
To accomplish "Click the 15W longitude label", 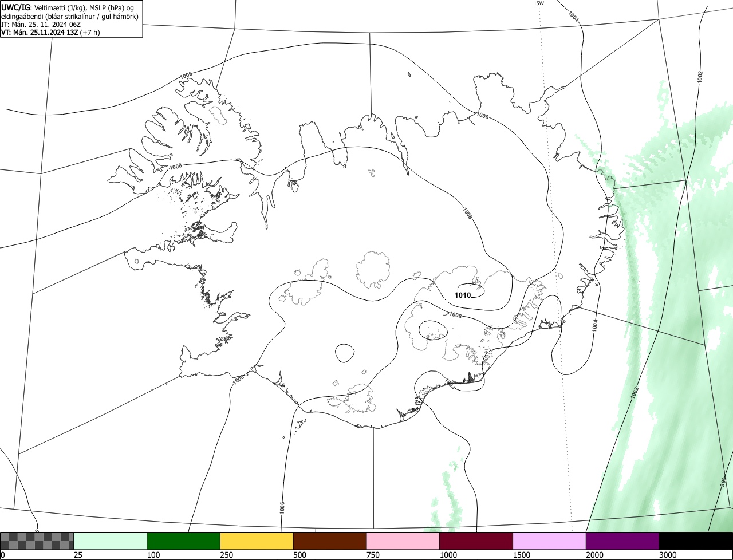I will [538, 3].
